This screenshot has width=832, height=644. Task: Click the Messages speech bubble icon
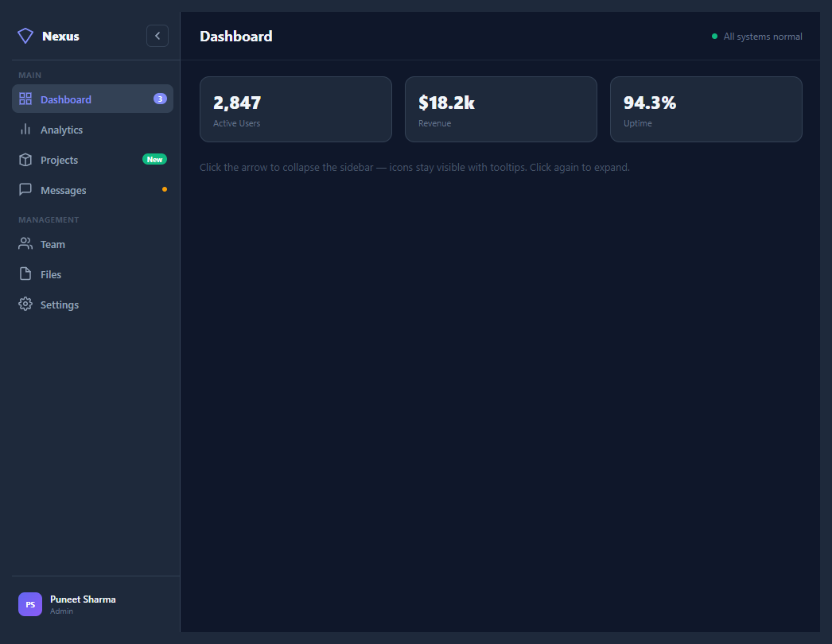(25, 190)
